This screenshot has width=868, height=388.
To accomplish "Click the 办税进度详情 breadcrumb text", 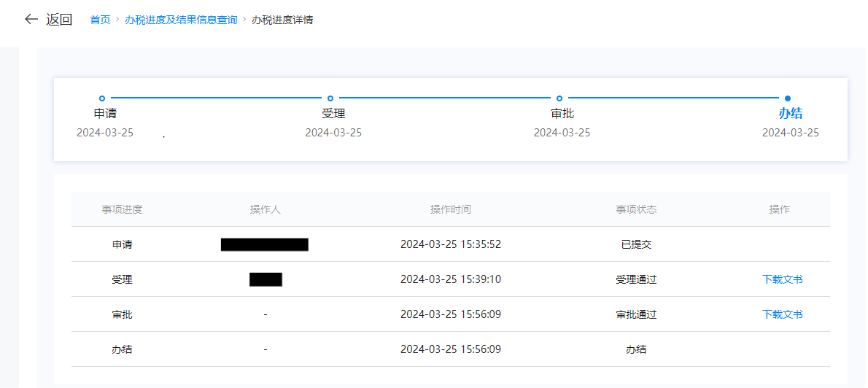I will 282,20.
